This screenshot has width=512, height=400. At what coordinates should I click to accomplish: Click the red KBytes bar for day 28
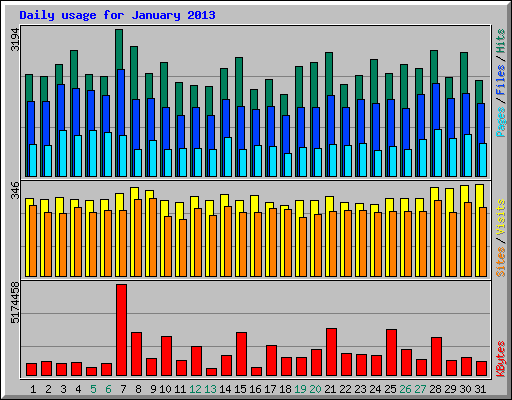click(436, 357)
